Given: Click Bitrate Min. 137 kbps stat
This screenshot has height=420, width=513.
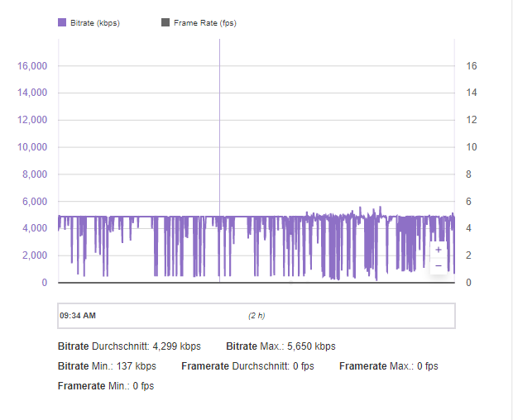Looking at the screenshot, I should coord(107,365).
